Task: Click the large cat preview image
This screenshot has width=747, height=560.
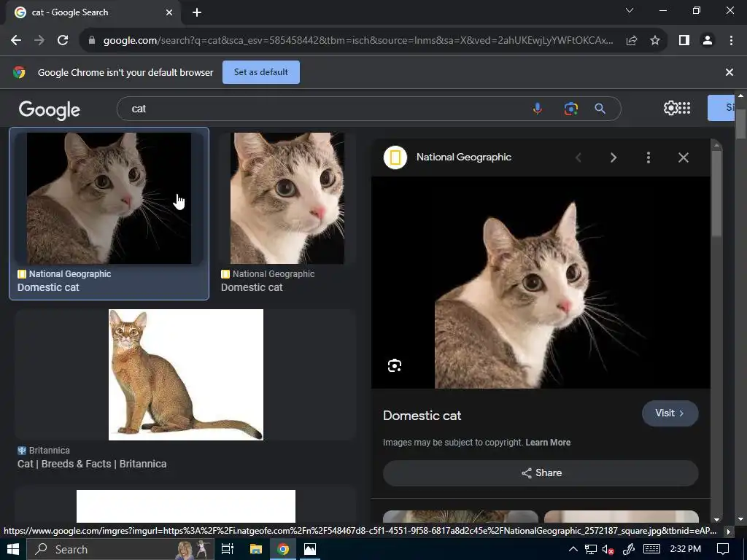Action: point(541,282)
